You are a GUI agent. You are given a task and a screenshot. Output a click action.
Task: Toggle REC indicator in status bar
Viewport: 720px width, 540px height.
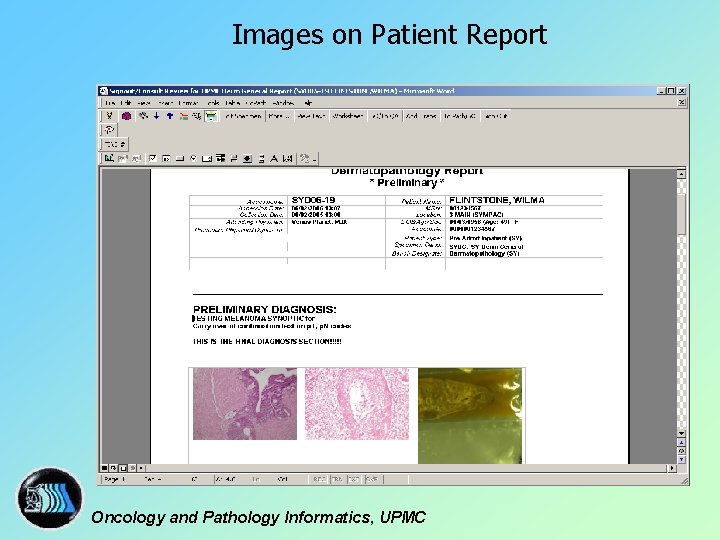click(319, 479)
